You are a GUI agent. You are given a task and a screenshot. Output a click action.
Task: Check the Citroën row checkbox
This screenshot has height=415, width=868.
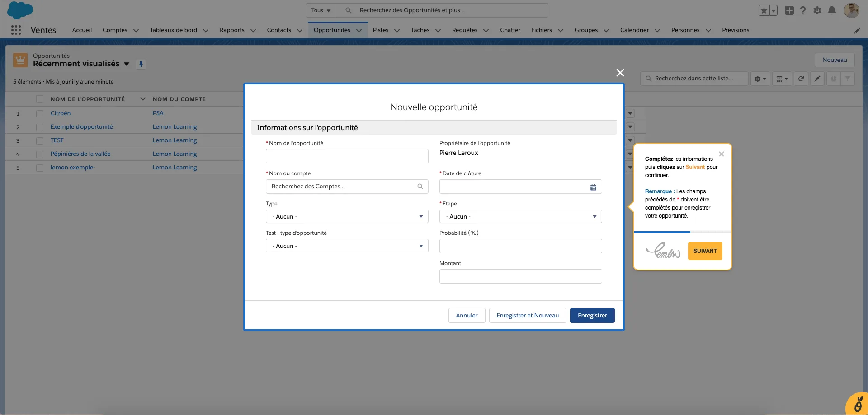pos(40,114)
